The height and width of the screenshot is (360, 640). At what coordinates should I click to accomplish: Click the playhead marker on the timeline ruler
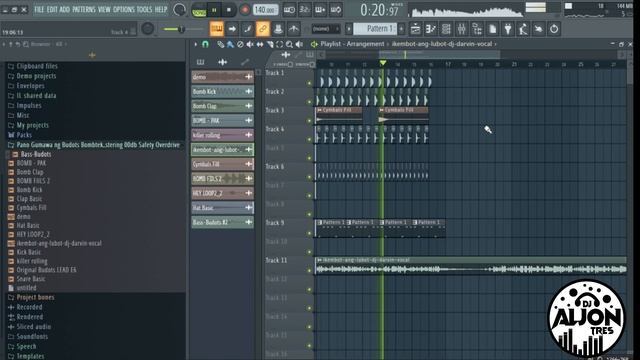(x=383, y=63)
